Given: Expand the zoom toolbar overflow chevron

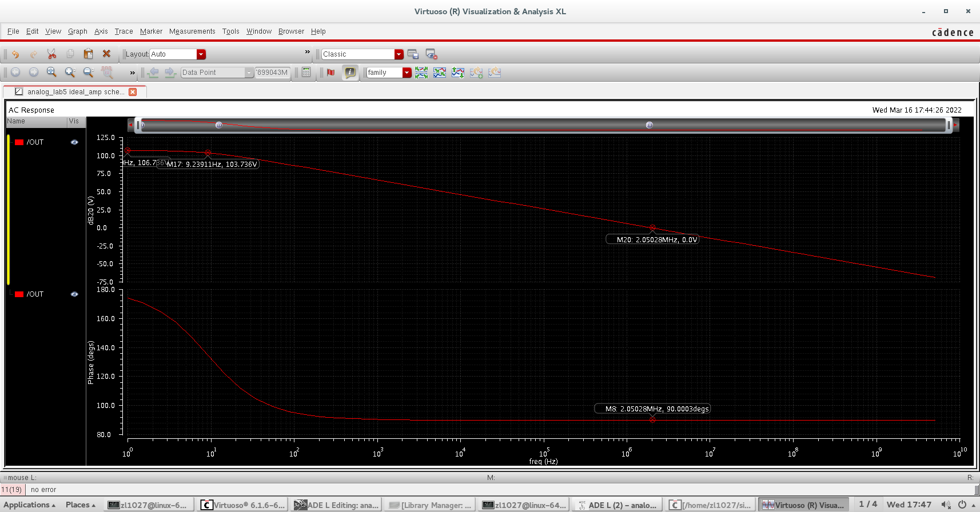Looking at the screenshot, I should (133, 73).
